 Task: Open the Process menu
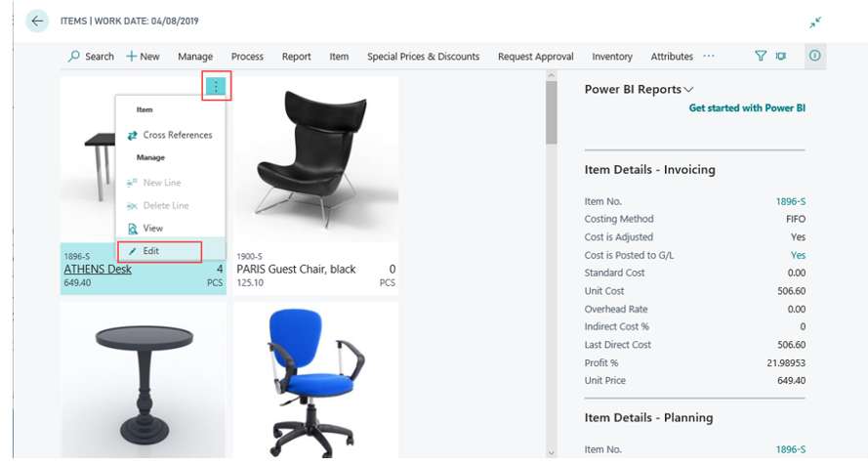pyautogui.click(x=247, y=57)
